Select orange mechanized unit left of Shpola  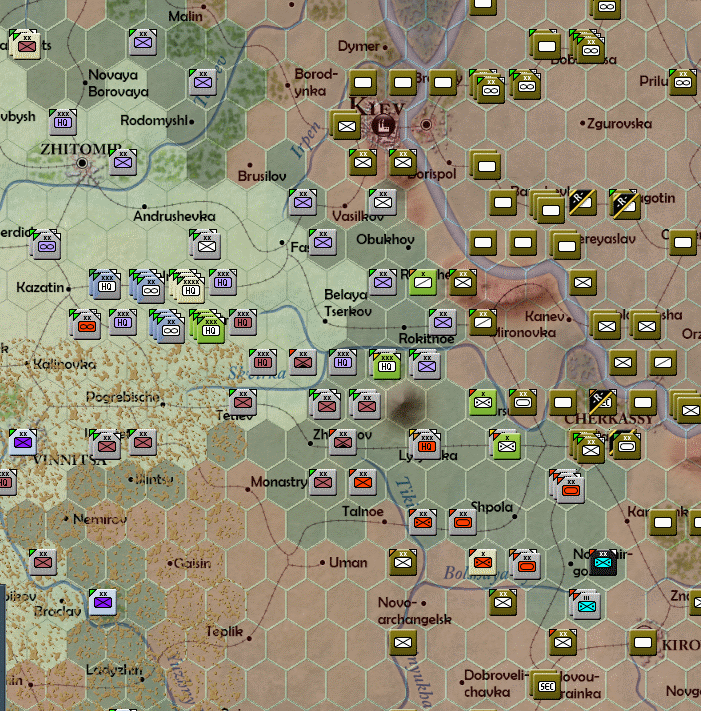point(463,522)
